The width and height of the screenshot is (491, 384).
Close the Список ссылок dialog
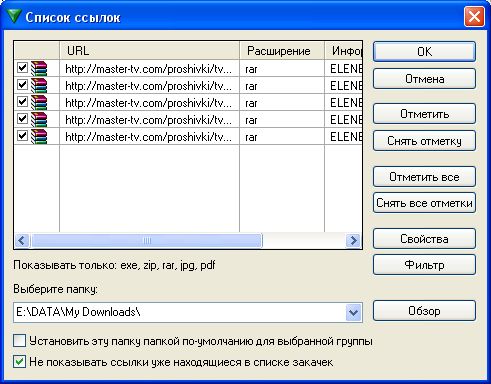pyautogui.click(x=474, y=16)
